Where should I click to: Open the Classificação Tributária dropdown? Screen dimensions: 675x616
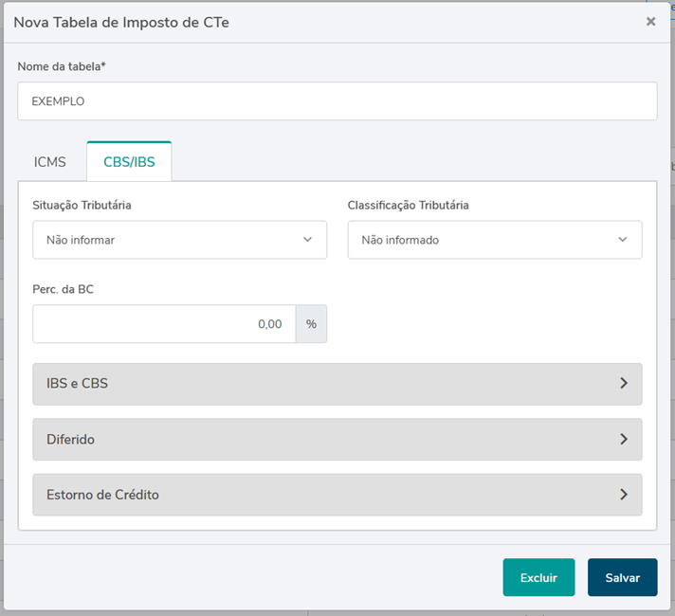494,240
